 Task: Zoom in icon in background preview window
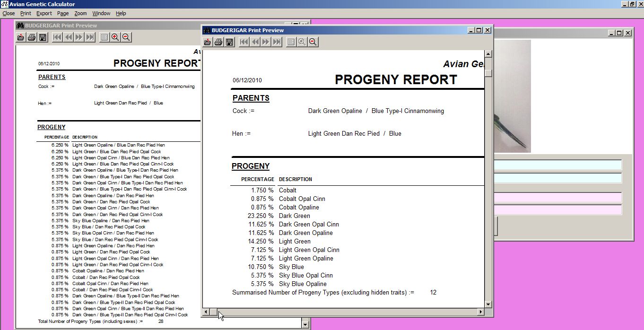pyautogui.click(x=115, y=37)
